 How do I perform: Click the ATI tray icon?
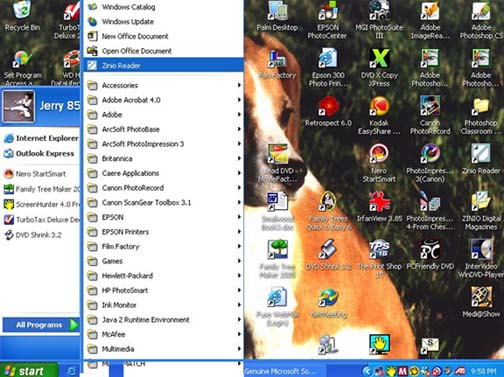pos(460,371)
